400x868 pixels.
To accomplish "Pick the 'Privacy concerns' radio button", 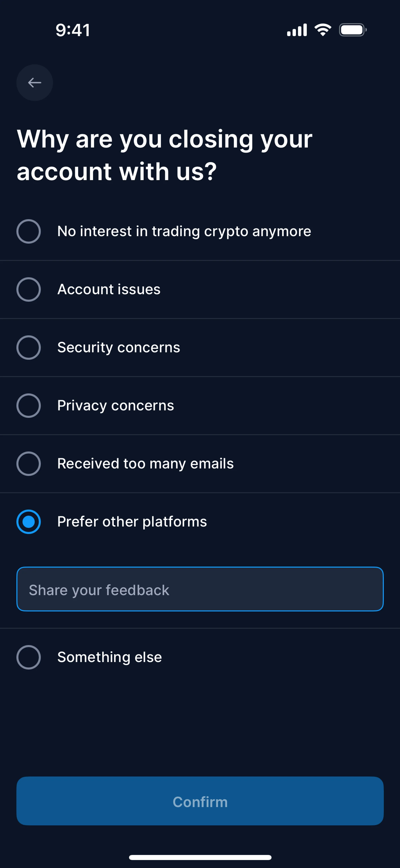I will coord(29,406).
